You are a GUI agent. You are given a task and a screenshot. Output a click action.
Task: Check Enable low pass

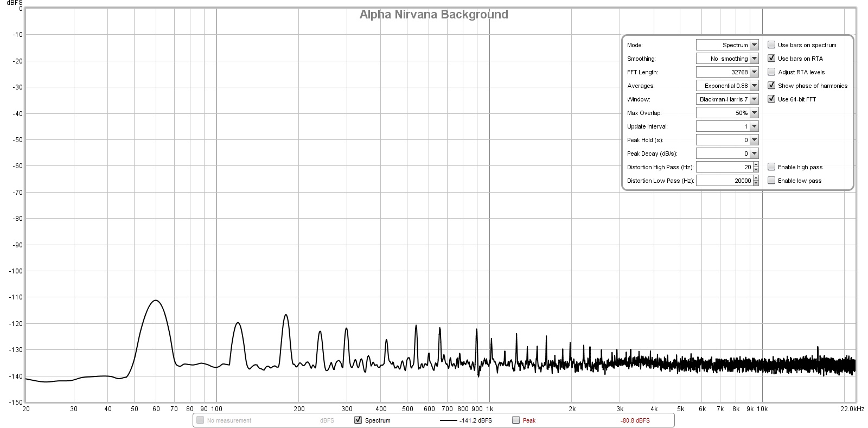click(x=771, y=181)
